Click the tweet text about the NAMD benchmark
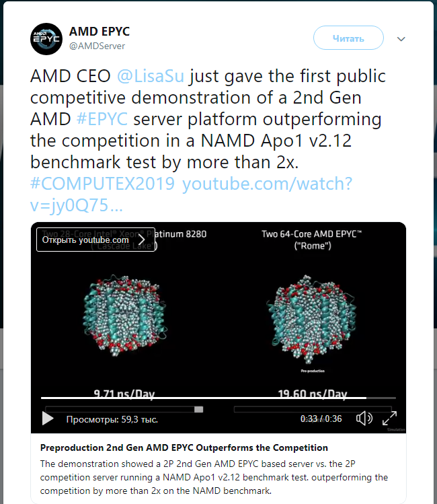The height and width of the screenshot is (504, 437). coord(202,141)
